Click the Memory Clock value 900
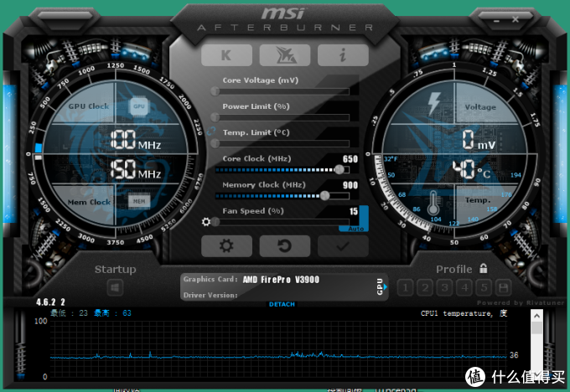The width and height of the screenshot is (570, 392). [350, 185]
